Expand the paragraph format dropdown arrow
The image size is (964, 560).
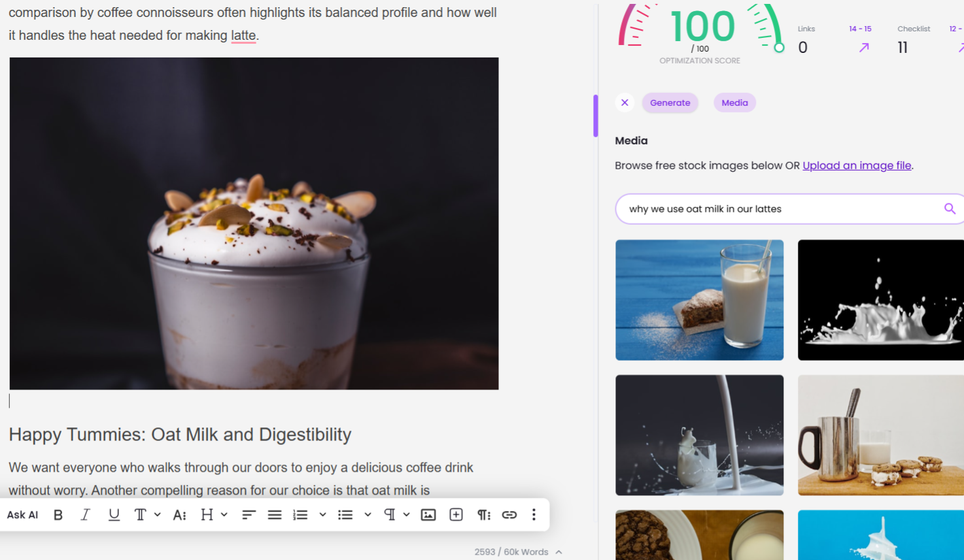(406, 515)
